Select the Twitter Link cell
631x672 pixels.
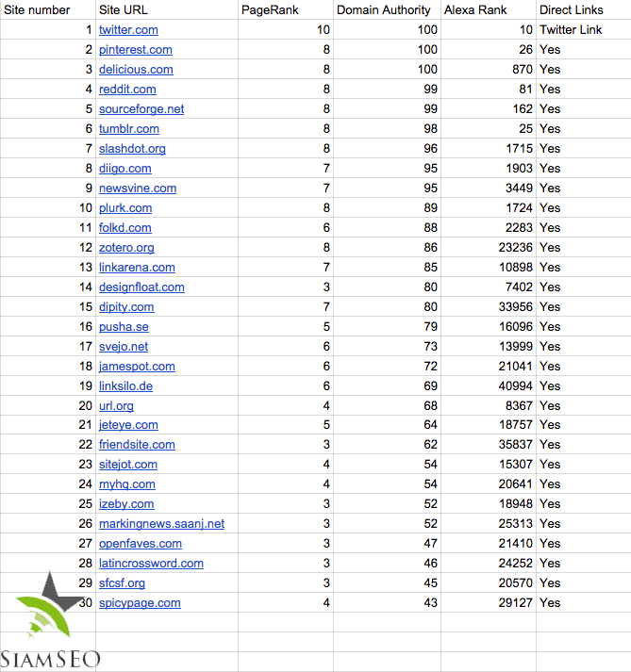tap(571, 30)
